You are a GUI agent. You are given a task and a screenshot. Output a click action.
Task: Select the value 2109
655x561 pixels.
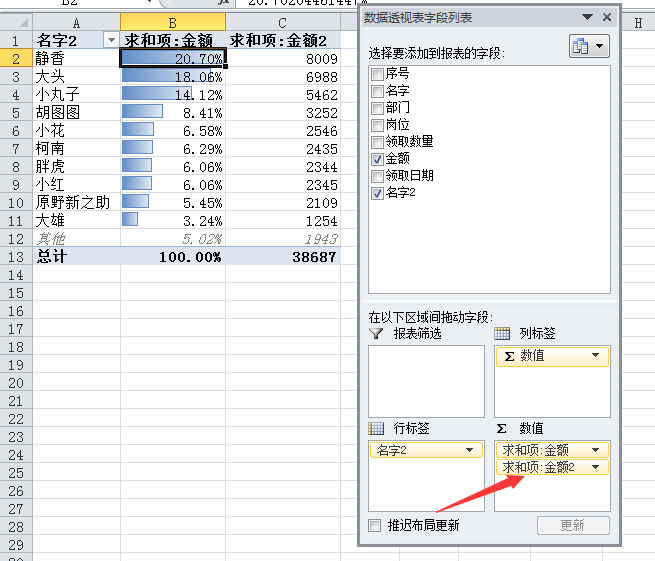(283, 202)
